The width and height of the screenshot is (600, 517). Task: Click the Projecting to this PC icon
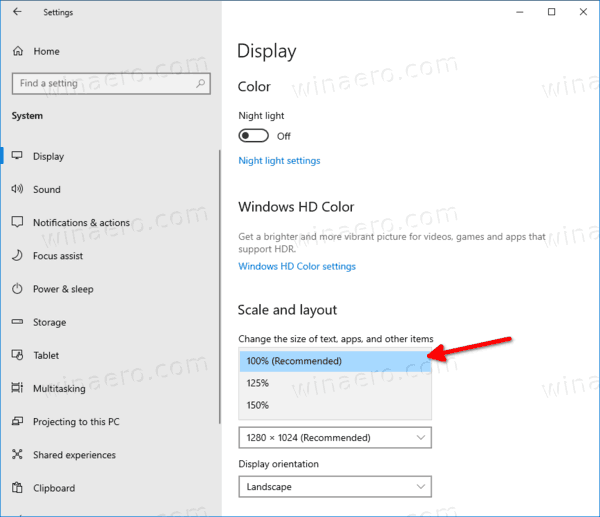tap(17, 421)
